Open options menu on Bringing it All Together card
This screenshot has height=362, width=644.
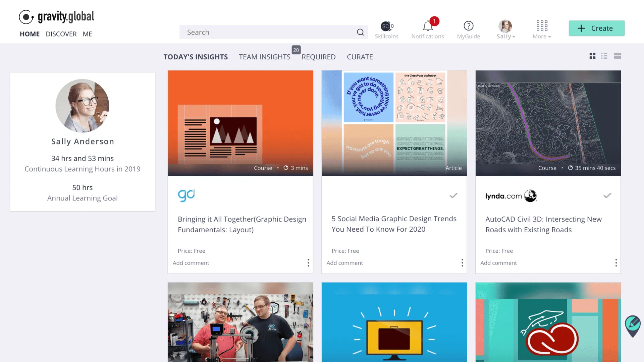click(308, 263)
